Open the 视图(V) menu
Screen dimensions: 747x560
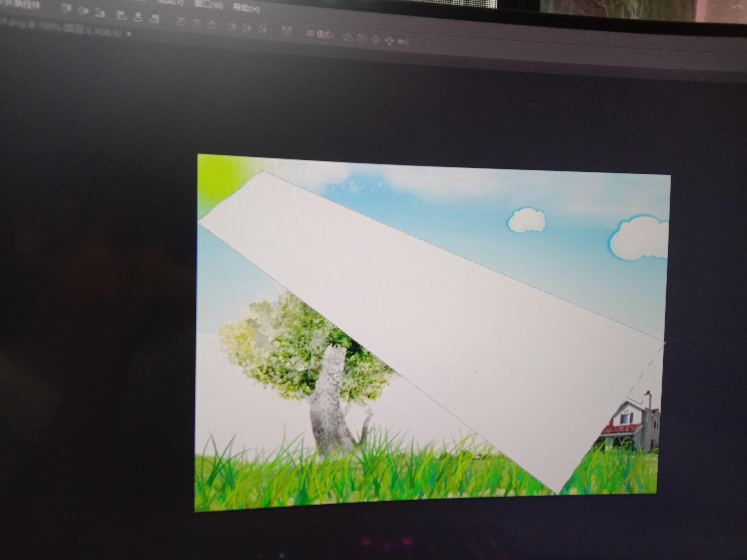click(172, 2)
